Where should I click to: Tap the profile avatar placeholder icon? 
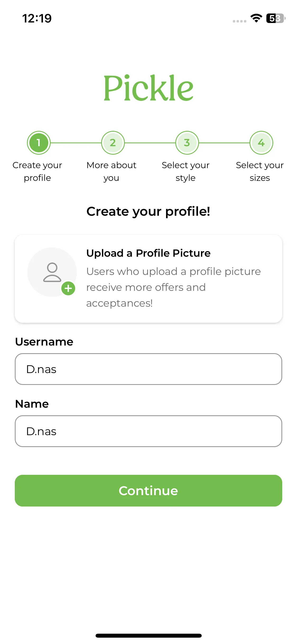point(52,272)
